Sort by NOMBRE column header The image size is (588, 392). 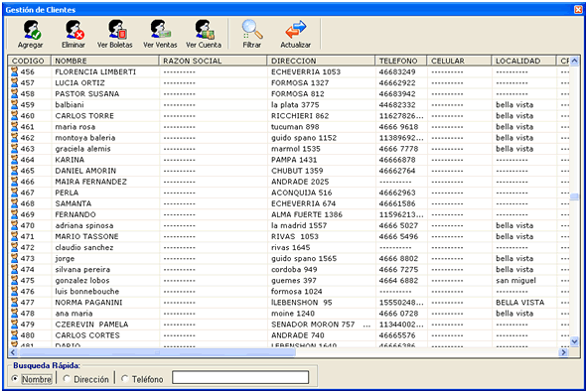click(105, 61)
